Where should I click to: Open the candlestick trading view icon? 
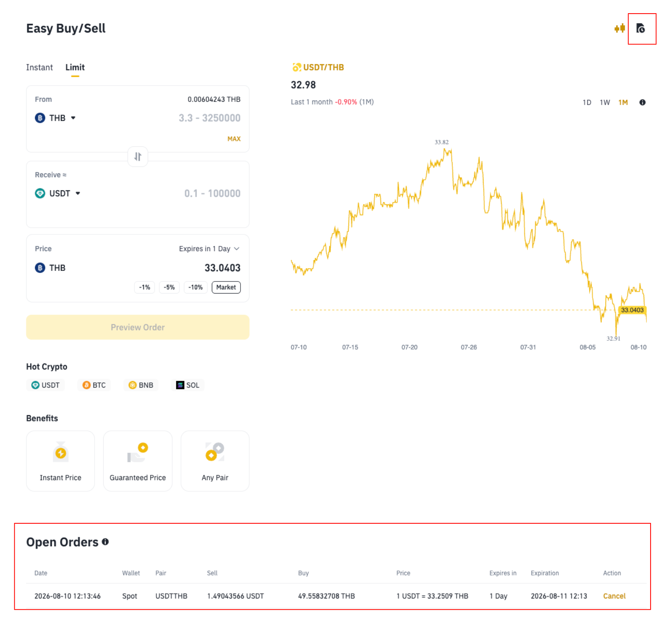coord(619,28)
